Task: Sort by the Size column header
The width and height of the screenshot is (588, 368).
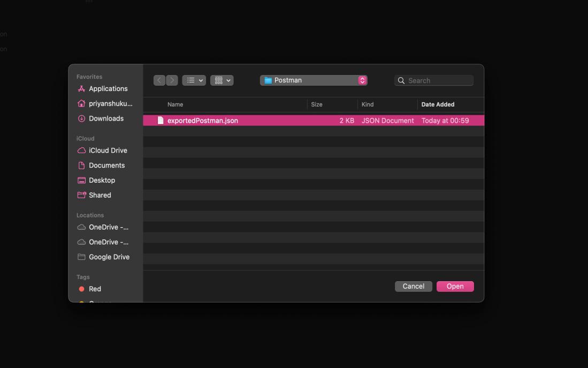Action: pos(317,104)
